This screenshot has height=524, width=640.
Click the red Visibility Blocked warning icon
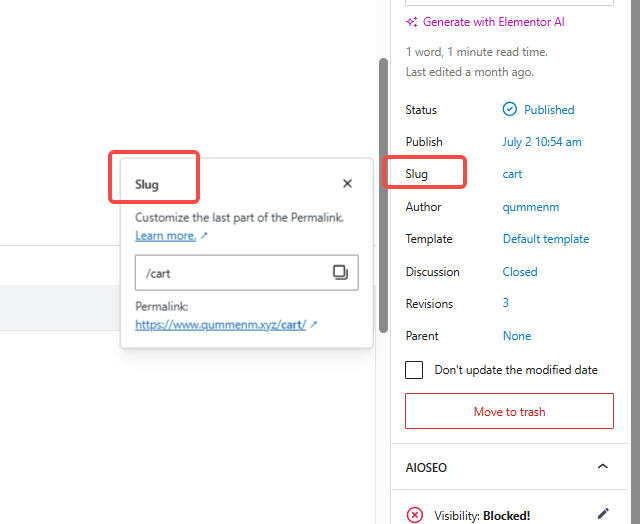coord(415,515)
